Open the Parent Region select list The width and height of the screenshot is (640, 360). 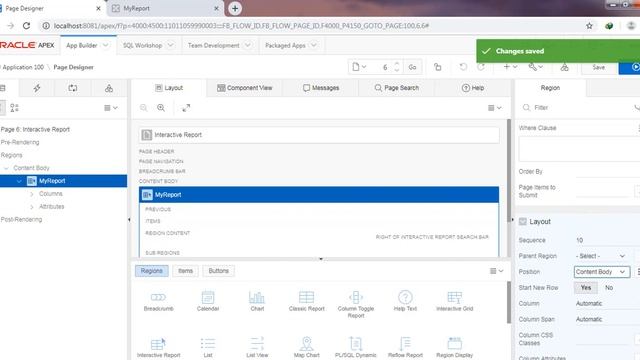point(602,256)
